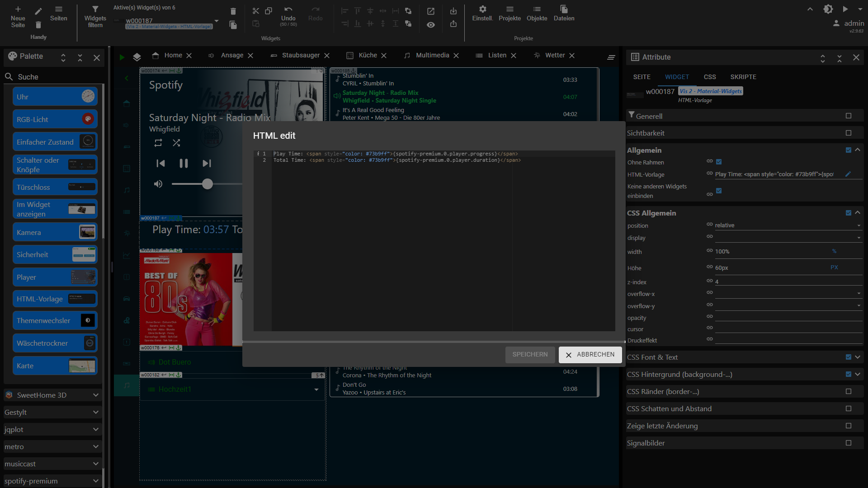Viewport: 868px width, 488px height.
Task: Expand the SweetHome 3D palette group
Action: pyautogui.click(x=95, y=395)
